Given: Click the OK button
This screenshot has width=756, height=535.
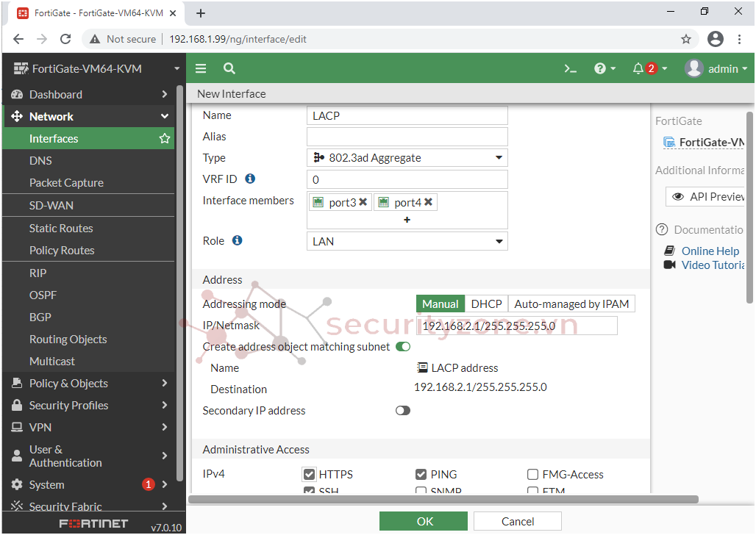Looking at the screenshot, I should [x=424, y=521].
